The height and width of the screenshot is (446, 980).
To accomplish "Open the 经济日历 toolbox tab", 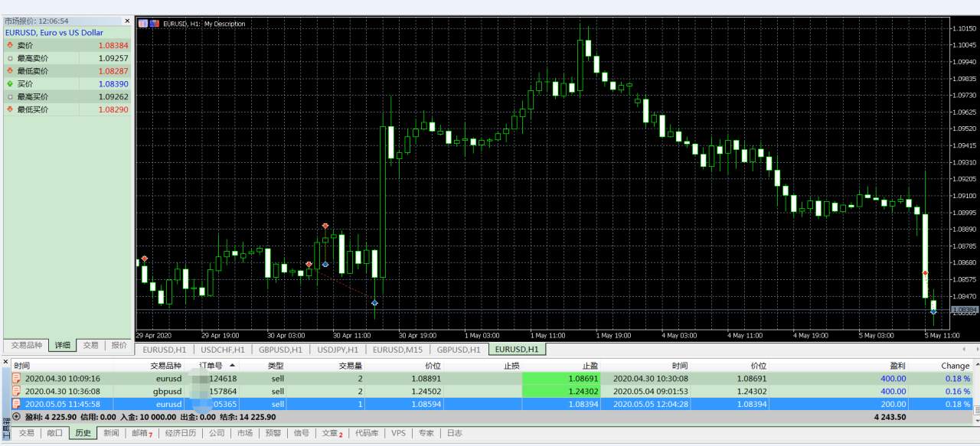I will [181, 433].
